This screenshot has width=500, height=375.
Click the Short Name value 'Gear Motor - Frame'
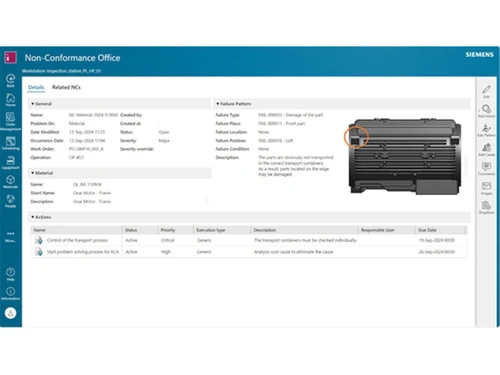click(92, 193)
